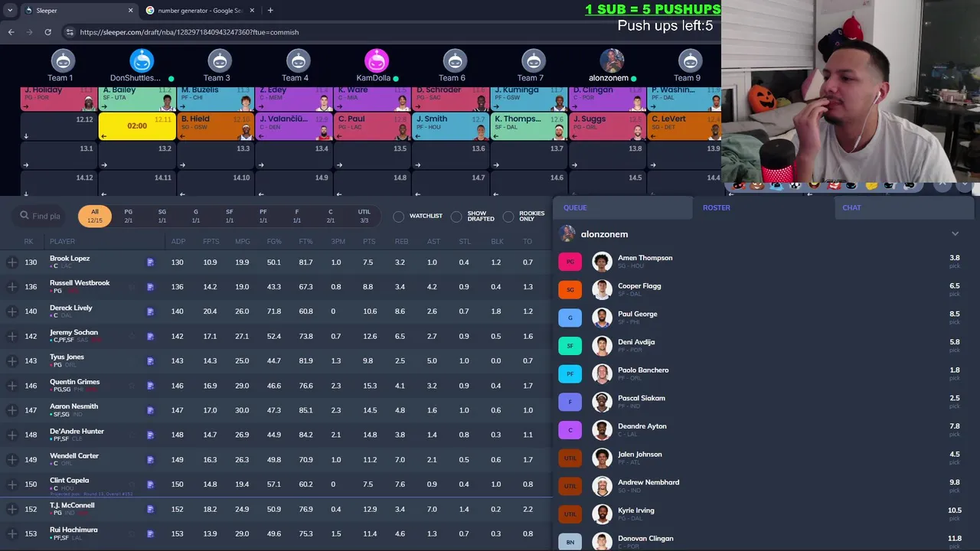
Task: Reload the page in the browser
Action: pyautogui.click(x=47, y=32)
